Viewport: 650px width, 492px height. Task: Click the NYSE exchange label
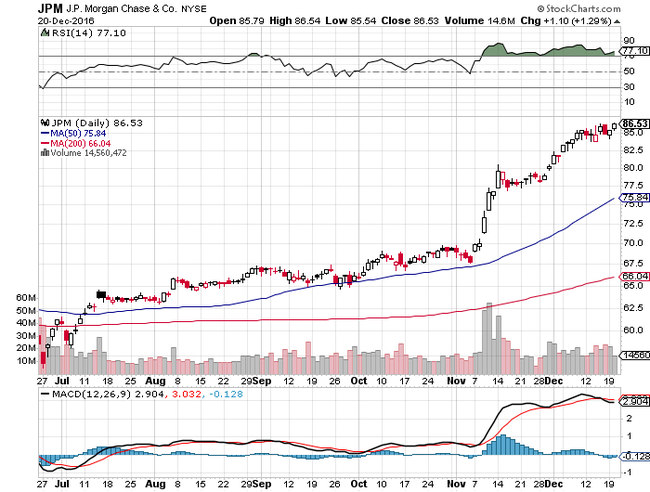(194, 9)
